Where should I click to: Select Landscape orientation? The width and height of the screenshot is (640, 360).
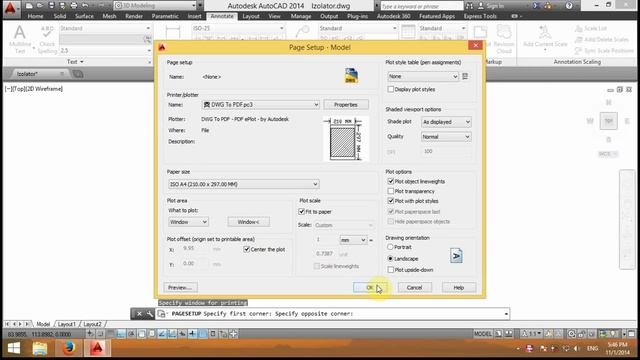[x=390, y=258]
